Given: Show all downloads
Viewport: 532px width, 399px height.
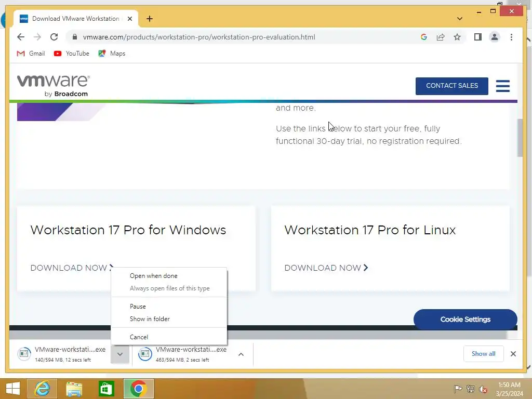Looking at the screenshot, I should point(483,354).
